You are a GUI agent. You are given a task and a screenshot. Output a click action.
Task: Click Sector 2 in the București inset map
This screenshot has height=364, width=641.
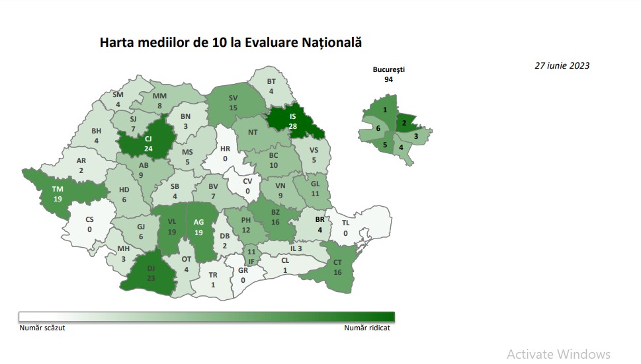coord(405,122)
